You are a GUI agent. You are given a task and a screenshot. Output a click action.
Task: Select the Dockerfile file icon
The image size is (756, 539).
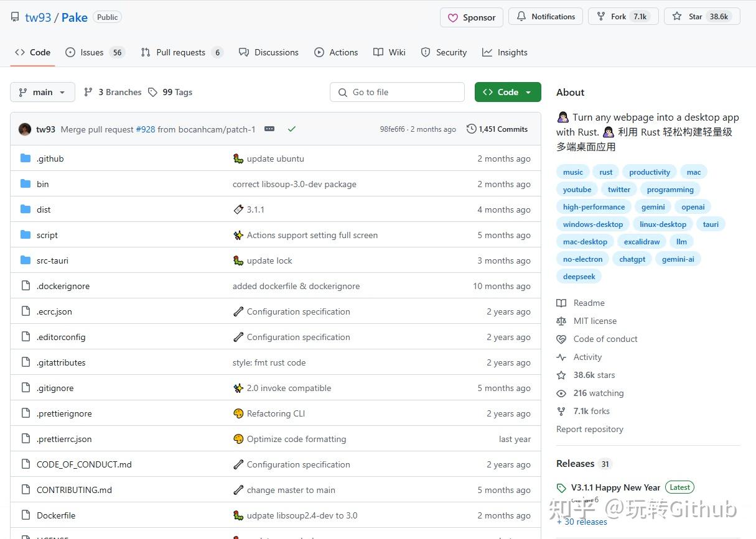tap(26, 515)
